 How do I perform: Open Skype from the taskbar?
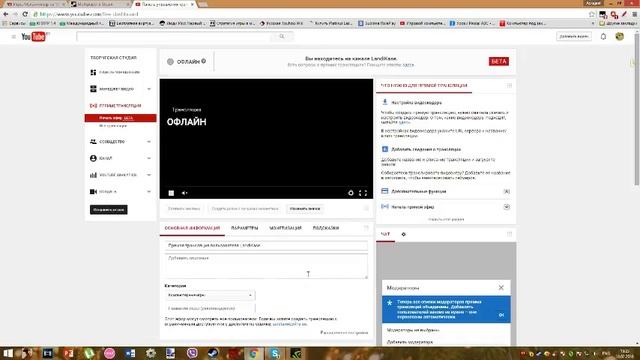275,353
